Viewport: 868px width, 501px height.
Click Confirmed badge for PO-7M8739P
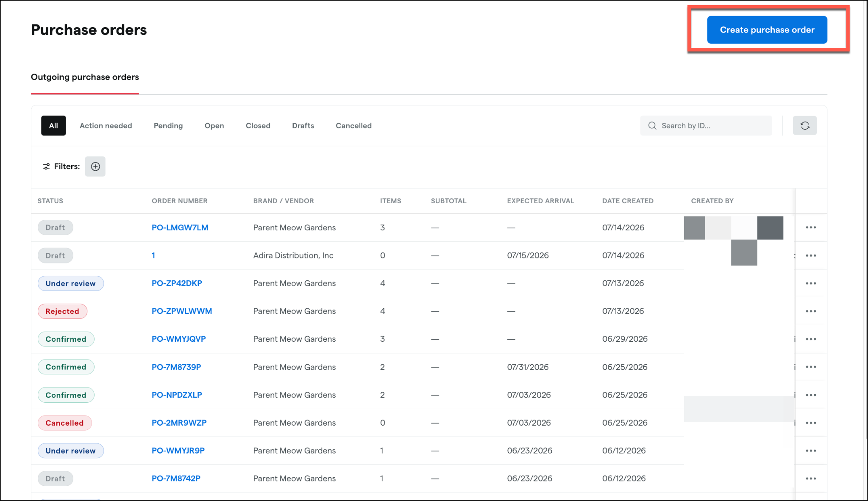(66, 367)
